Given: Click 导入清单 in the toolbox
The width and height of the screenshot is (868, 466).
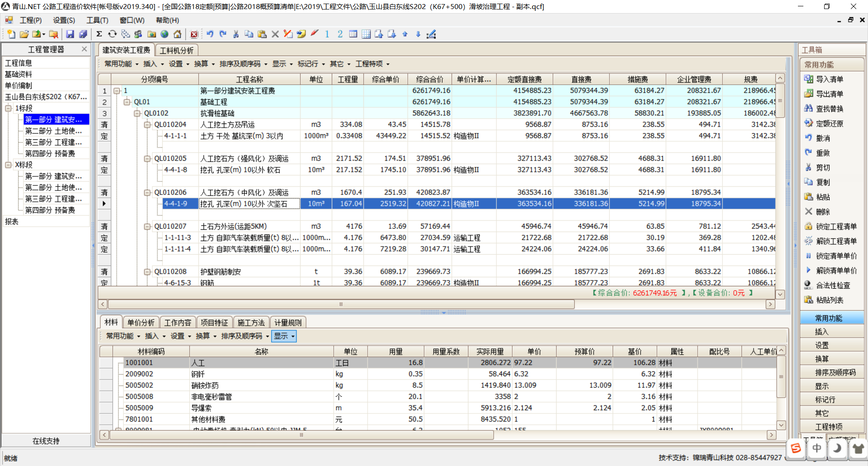Looking at the screenshot, I should (x=829, y=79).
